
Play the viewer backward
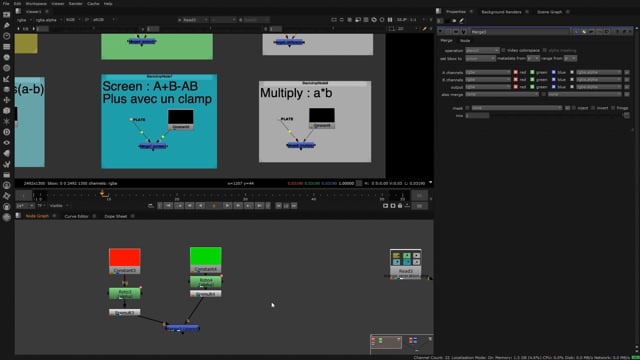(x=200, y=206)
